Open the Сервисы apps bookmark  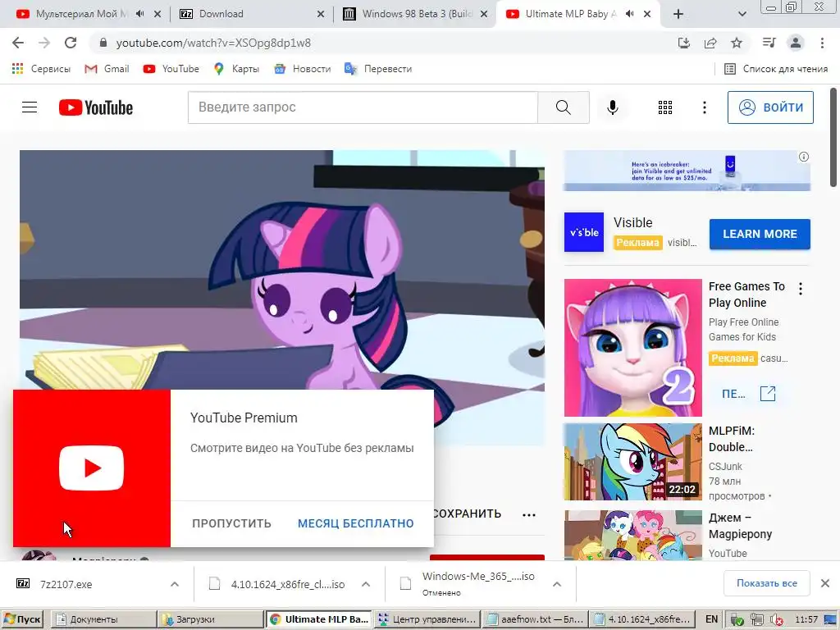41,69
